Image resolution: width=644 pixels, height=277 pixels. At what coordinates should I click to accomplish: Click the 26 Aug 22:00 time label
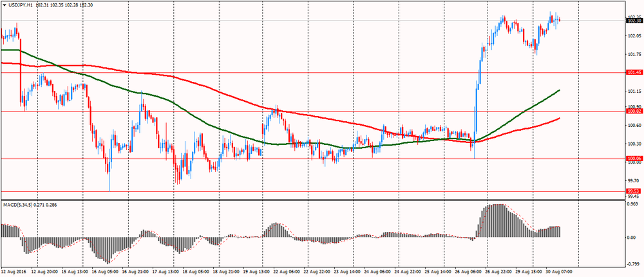point(498,272)
